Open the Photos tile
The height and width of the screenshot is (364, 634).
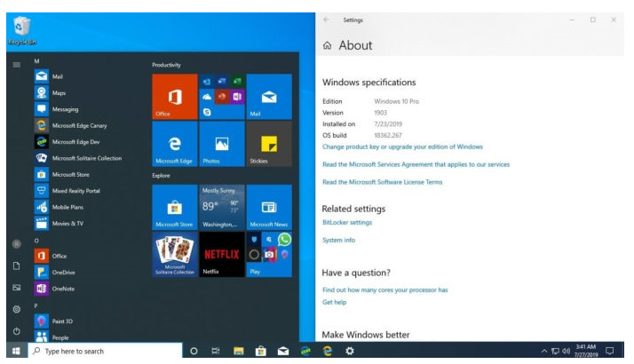(x=222, y=144)
